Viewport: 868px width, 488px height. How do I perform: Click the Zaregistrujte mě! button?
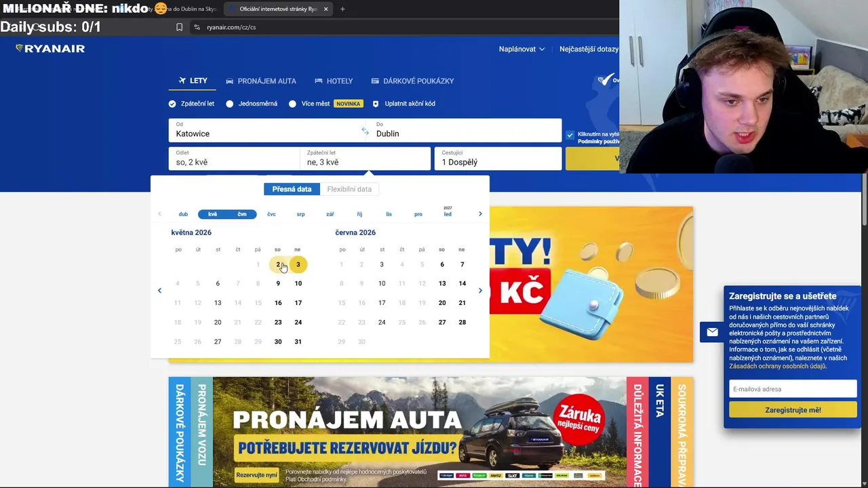[793, 410]
